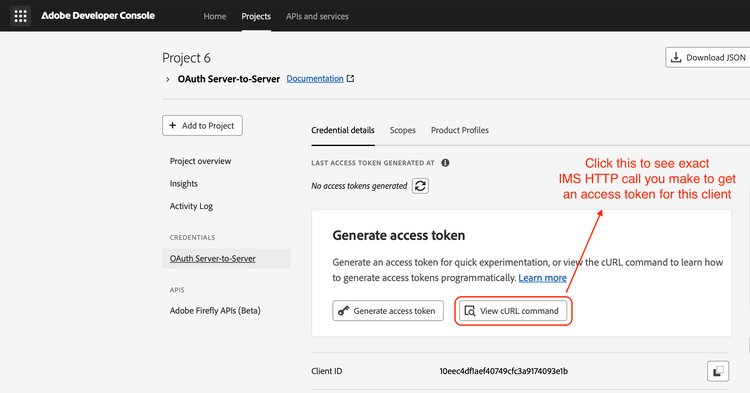Open Project overview in sidebar

(200, 161)
